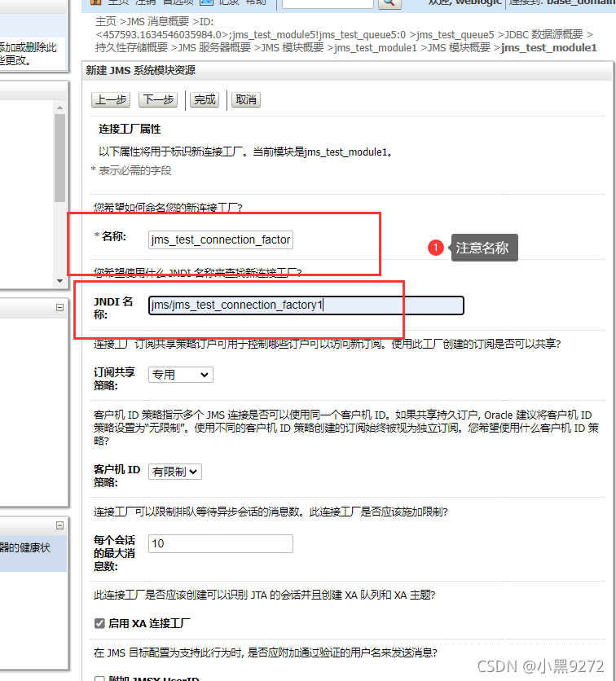Click the 取消 button
This screenshot has width=616, height=681.
pyautogui.click(x=246, y=100)
